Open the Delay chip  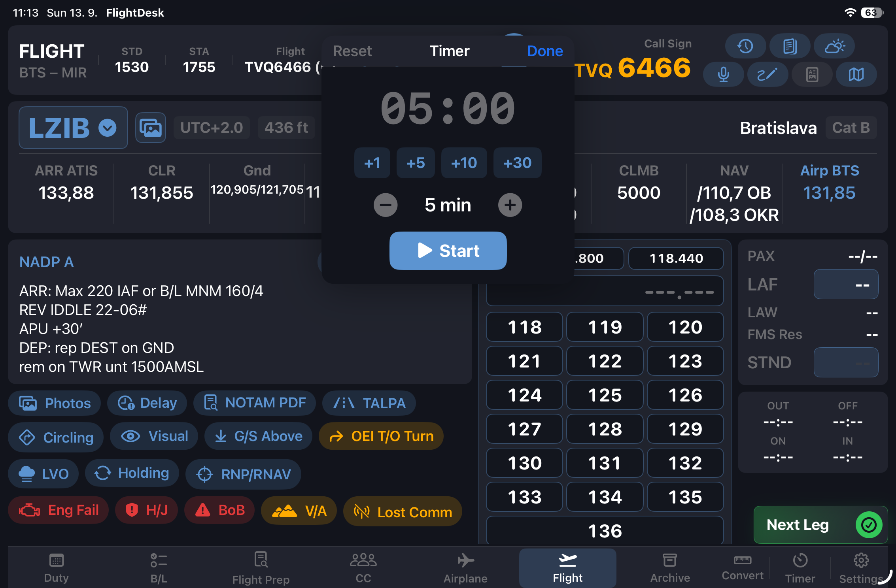click(x=147, y=403)
